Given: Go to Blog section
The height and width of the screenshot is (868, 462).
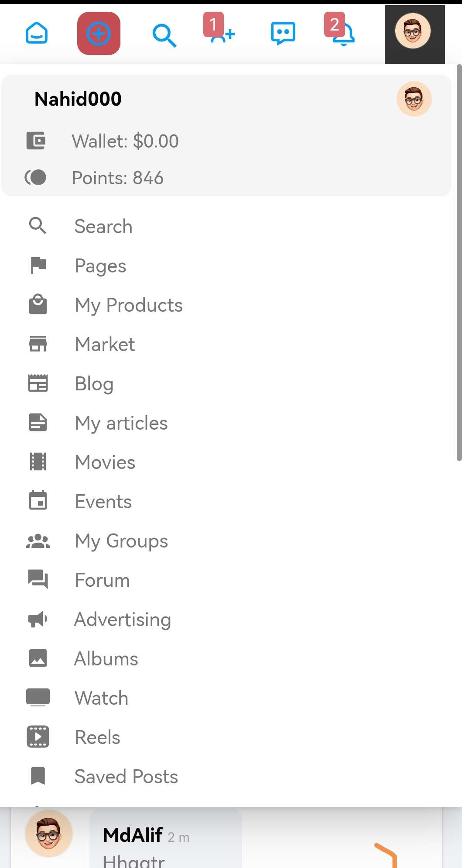Looking at the screenshot, I should tap(94, 384).
